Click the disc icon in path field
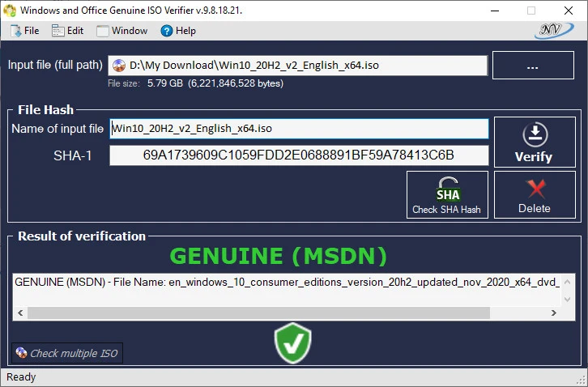 pyautogui.click(x=119, y=66)
